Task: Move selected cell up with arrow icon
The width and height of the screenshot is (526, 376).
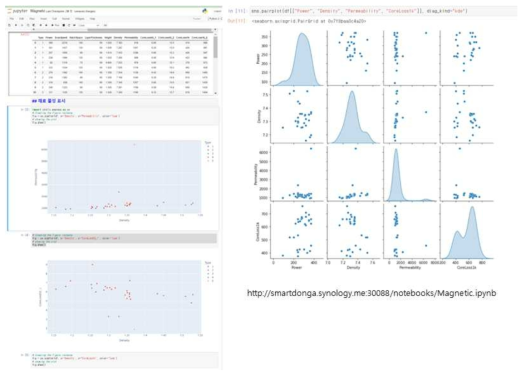Action: (41, 25)
